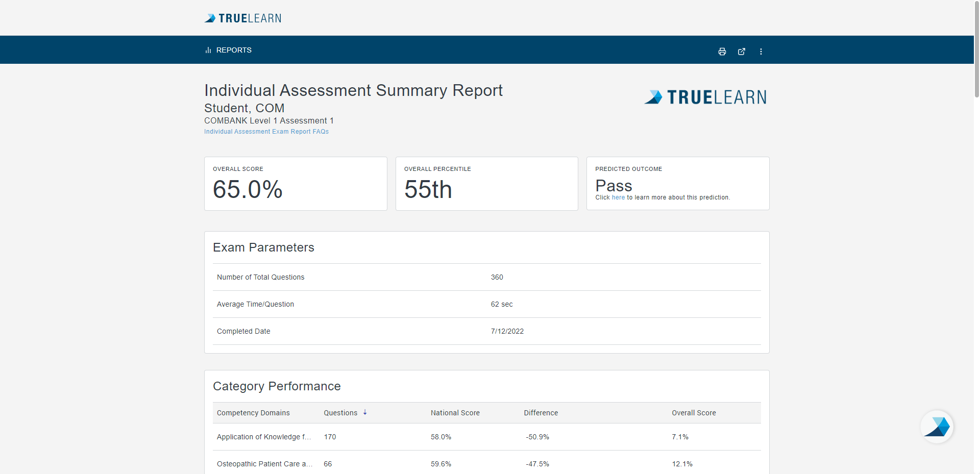Click the 'Pass' predicted outcome text
The height and width of the screenshot is (474, 980).
click(614, 186)
